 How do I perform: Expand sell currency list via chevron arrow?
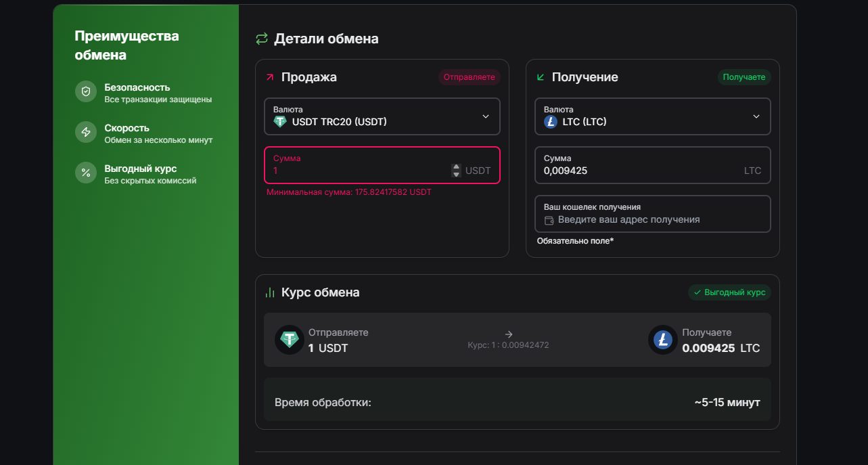click(485, 116)
